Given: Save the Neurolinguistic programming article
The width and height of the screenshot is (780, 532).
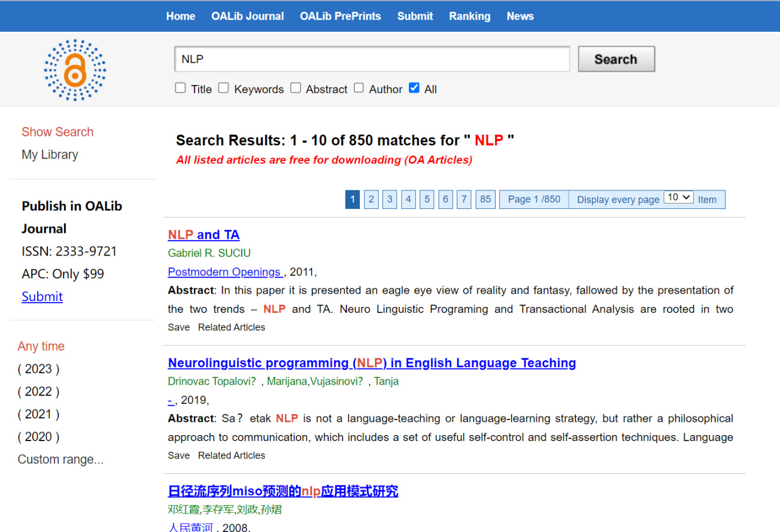Looking at the screenshot, I should coord(178,455).
